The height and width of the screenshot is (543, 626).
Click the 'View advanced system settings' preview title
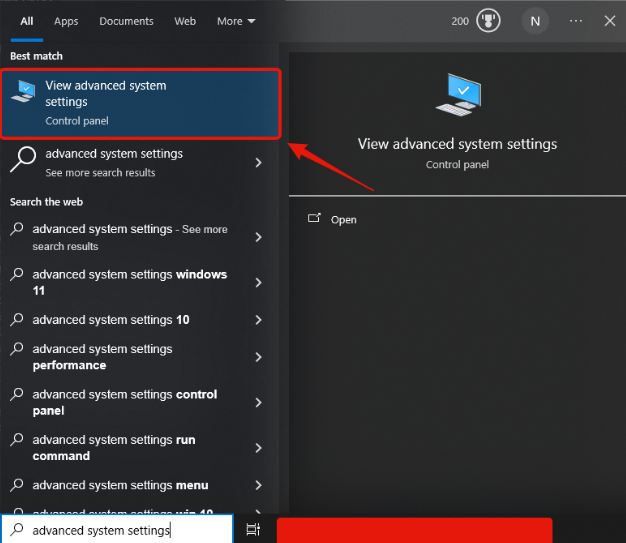coord(457,144)
